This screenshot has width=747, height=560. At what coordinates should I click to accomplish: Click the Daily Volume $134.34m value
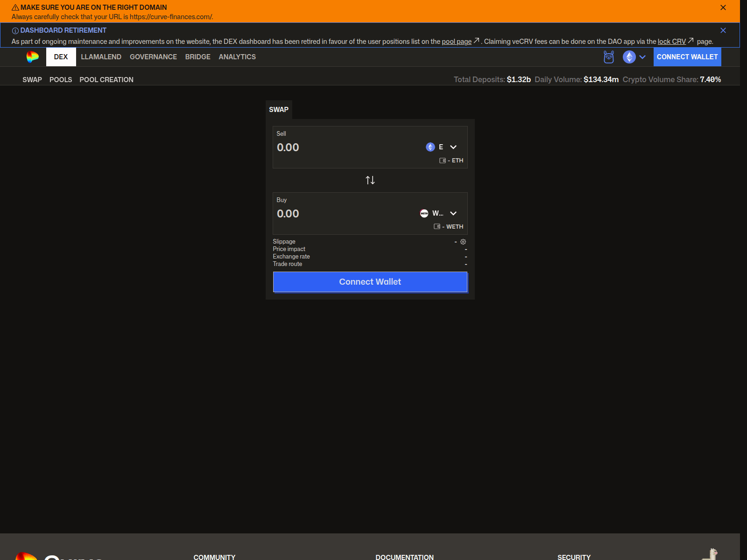601,80
